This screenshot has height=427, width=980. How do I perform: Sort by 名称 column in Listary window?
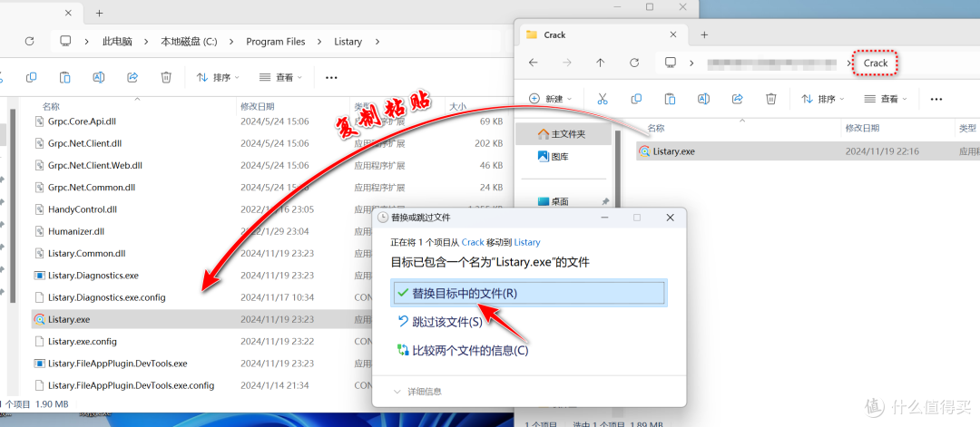[51, 107]
